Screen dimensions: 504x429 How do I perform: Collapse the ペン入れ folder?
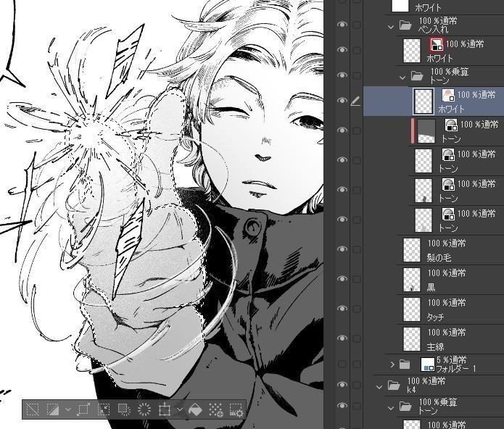391,27
